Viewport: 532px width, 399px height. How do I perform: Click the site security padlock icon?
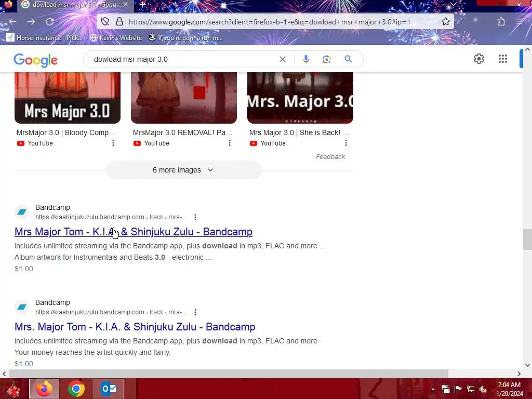pyautogui.click(x=119, y=22)
